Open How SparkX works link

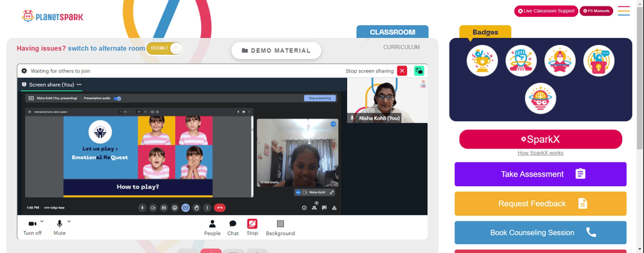tap(540, 153)
